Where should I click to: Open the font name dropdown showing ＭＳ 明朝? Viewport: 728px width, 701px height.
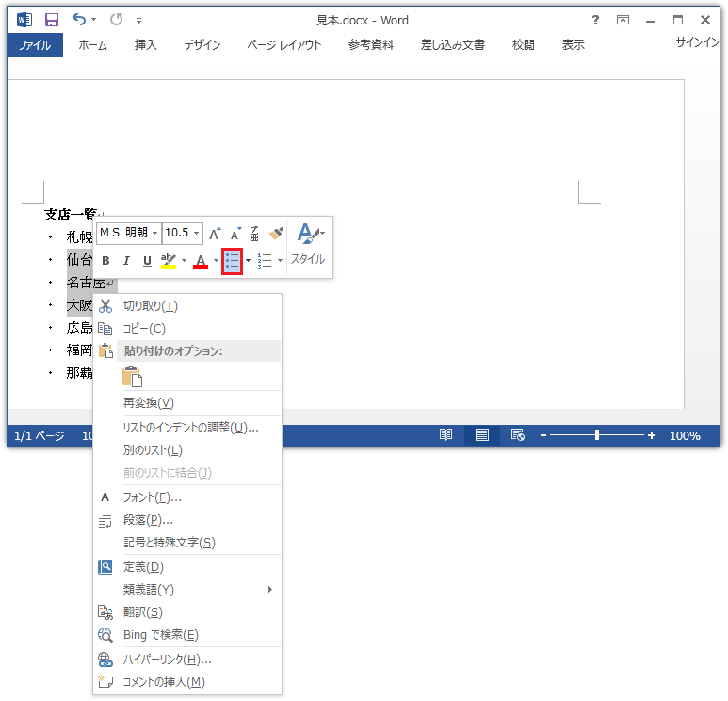[x=128, y=233]
